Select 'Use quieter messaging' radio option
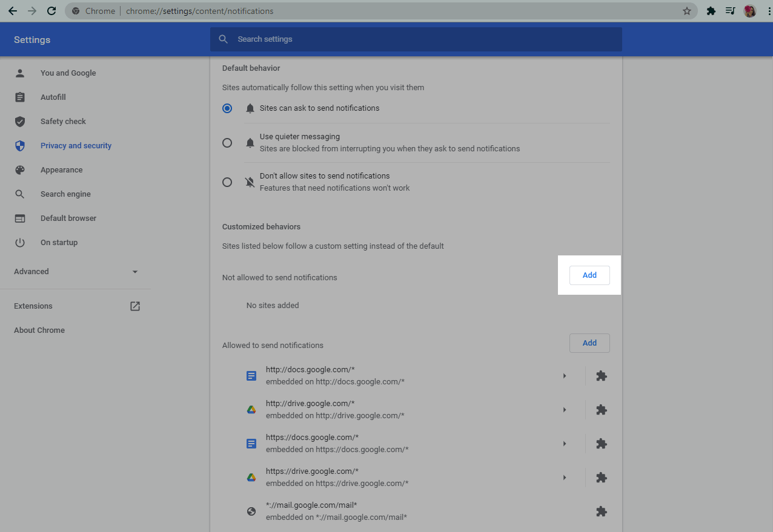773x532 pixels. click(x=227, y=143)
